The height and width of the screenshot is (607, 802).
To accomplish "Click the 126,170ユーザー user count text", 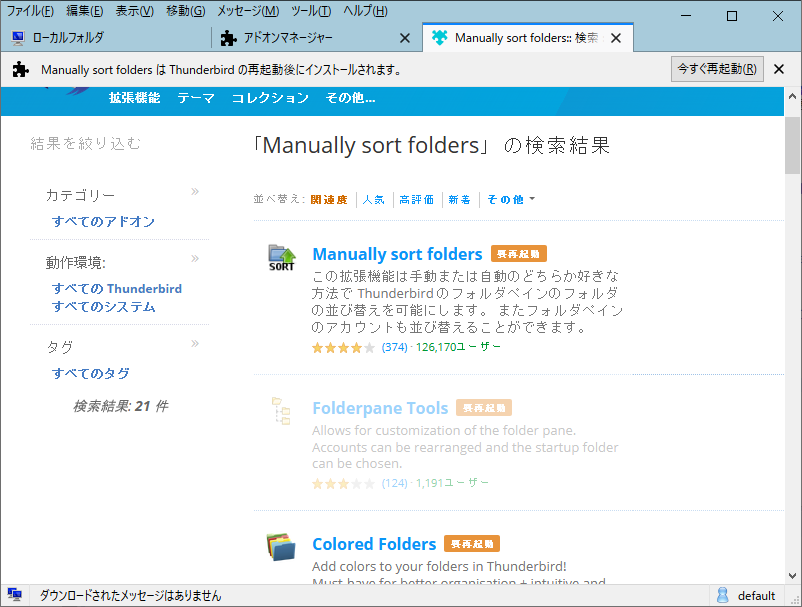I will point(458,347).
